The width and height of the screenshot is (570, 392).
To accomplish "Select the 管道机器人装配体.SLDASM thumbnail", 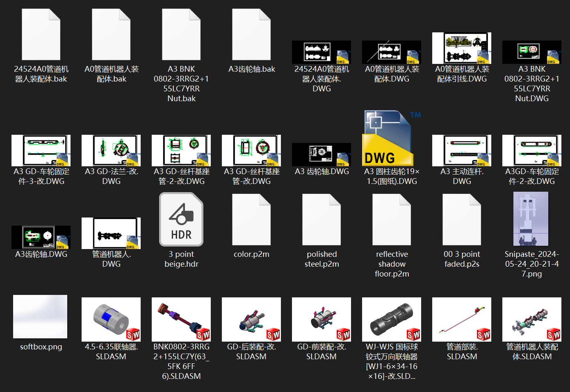I will [532, 319].
